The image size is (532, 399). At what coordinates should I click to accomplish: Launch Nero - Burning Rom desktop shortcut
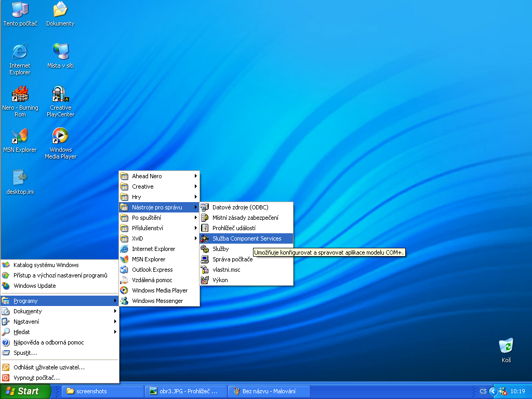click(x=20, y=101)
